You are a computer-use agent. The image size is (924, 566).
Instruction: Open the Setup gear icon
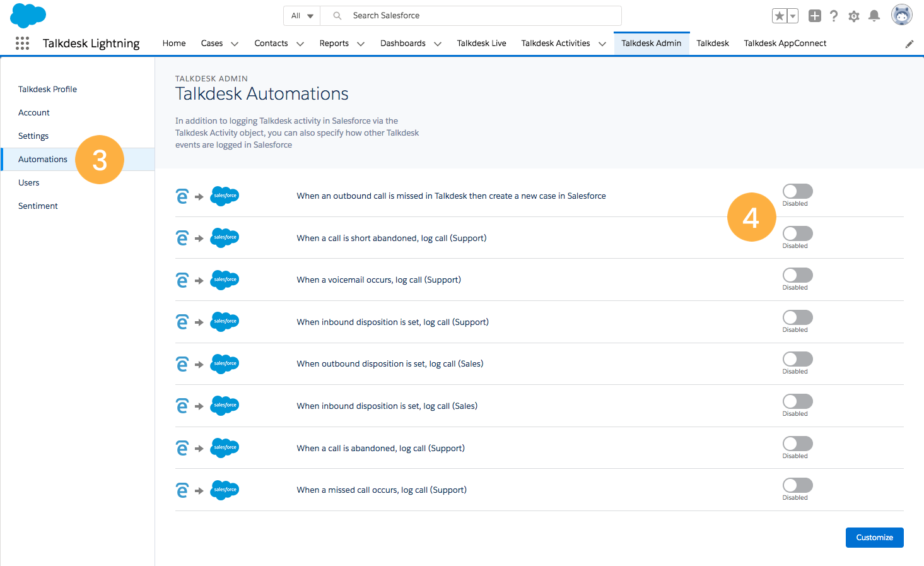pyautogui.click(x=854, y=16)
